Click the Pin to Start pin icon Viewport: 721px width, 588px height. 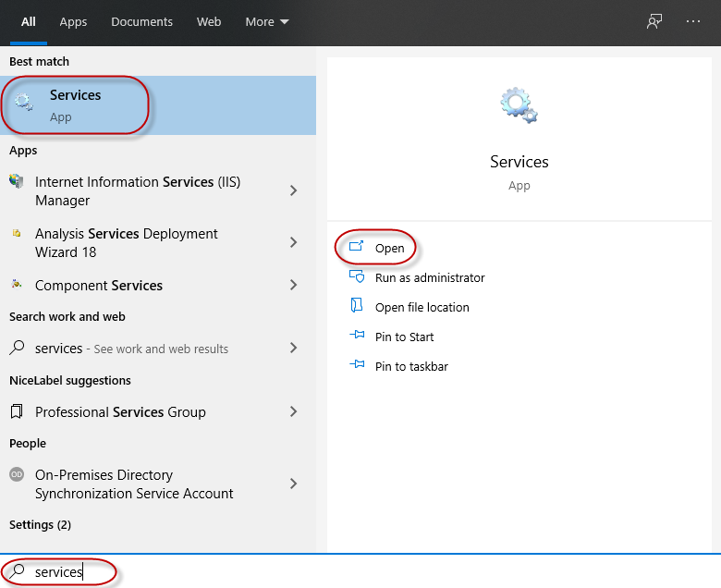[x=357, y=336]
